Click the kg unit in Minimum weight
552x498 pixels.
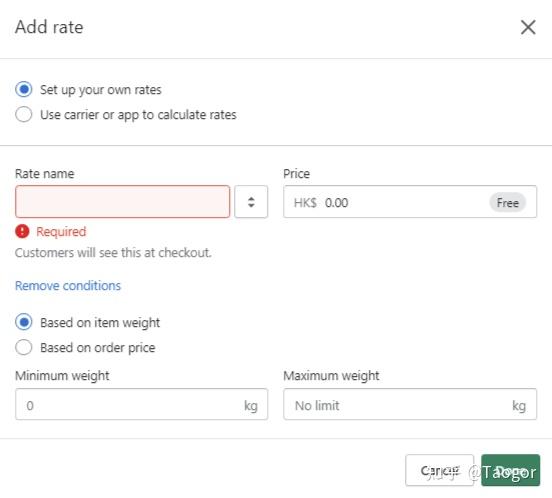click(x=251, y=405)
